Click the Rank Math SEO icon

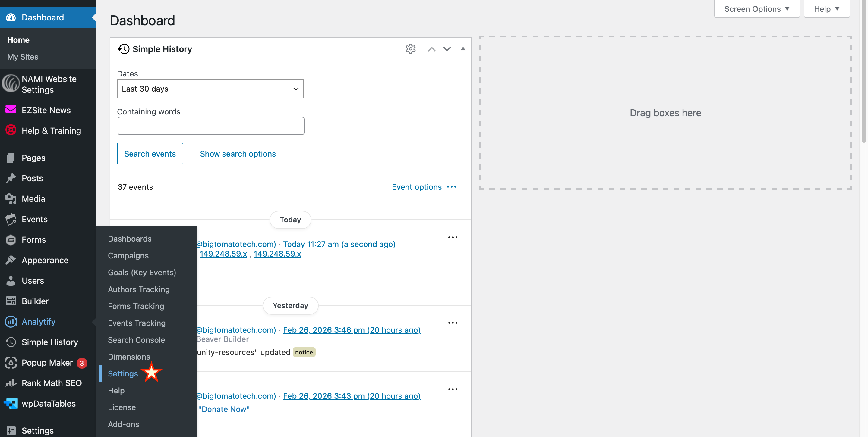(11, 383)
